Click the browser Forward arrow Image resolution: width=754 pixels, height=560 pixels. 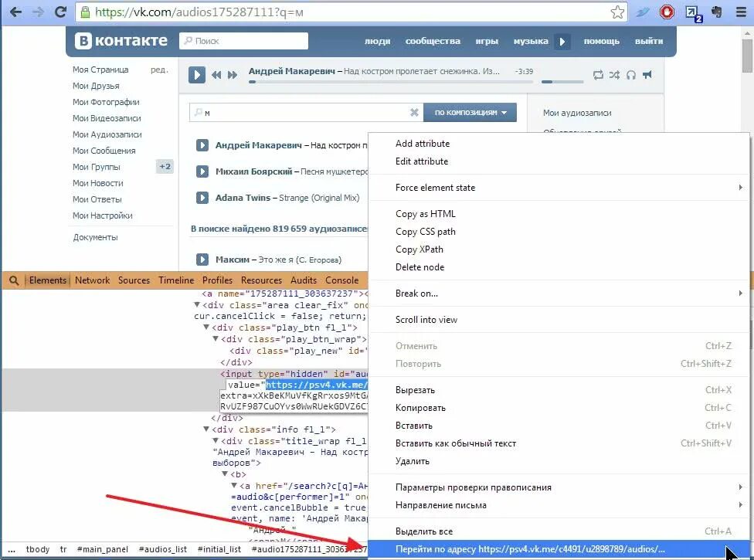[x=38, y=12]
